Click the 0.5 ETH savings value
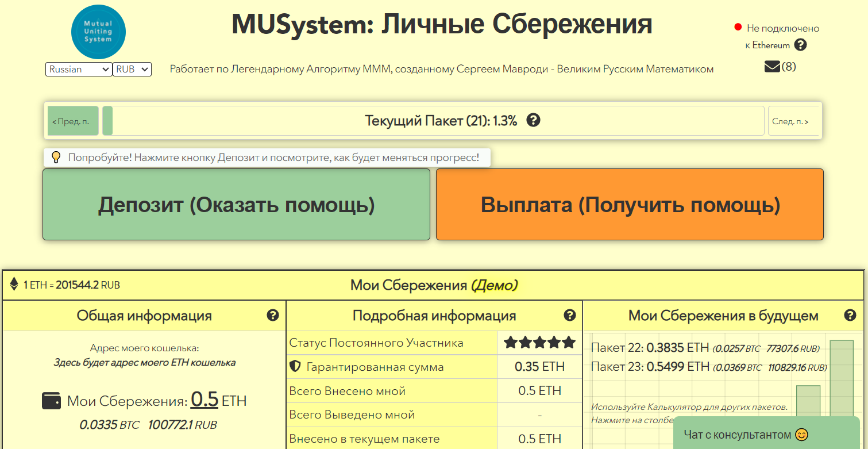 [x=205, y=400]
